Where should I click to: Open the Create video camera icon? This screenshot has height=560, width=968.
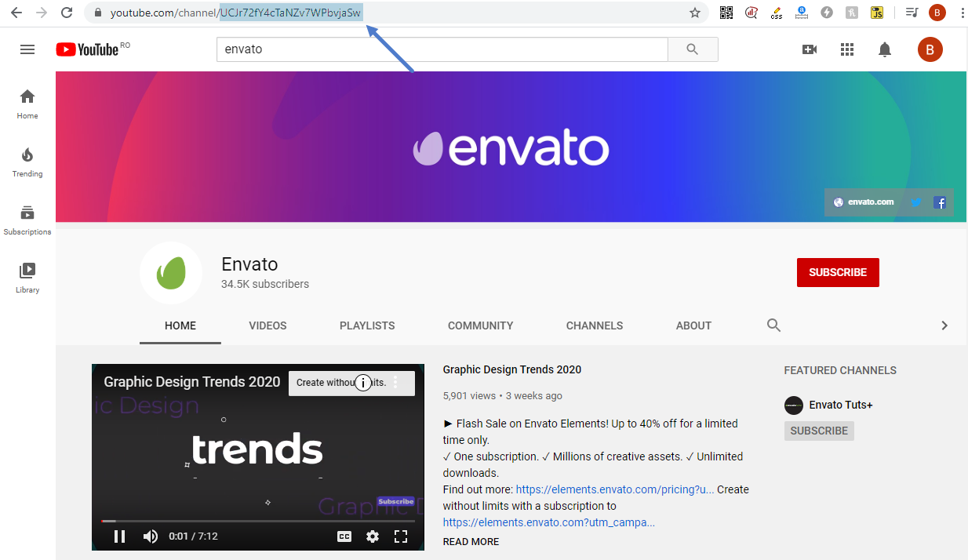click(x=810, y=49)
